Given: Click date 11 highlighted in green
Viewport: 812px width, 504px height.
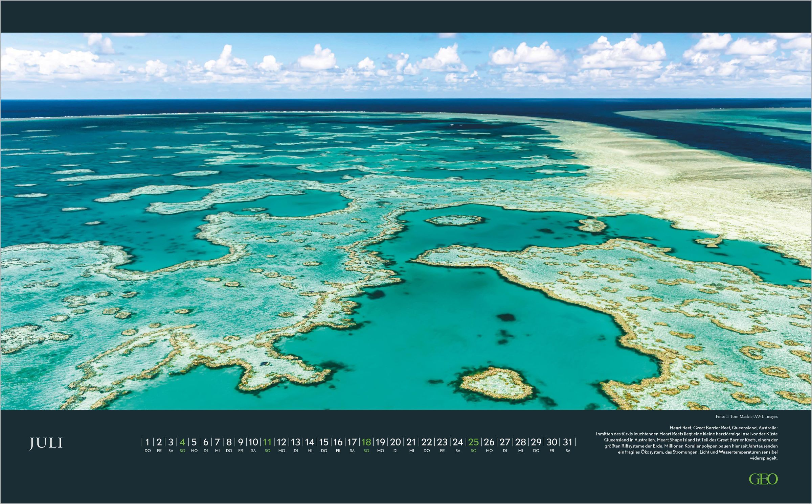Looking at the screenshot, I should coord(267,442).
